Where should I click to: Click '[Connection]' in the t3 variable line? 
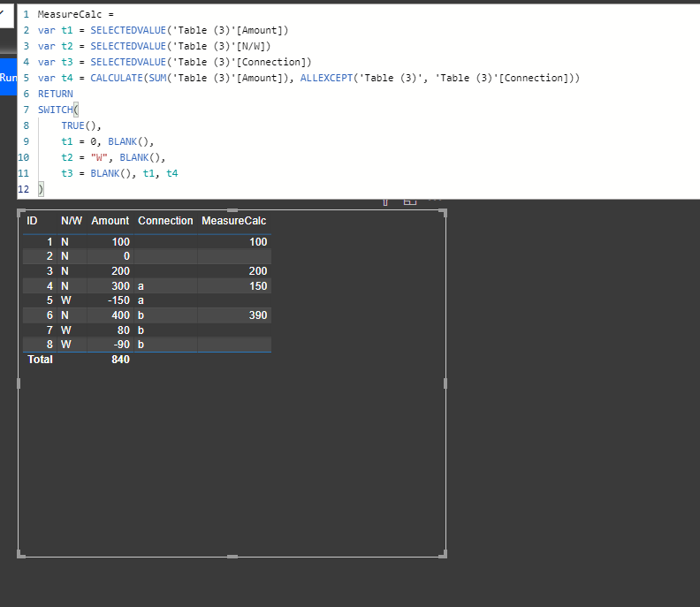tap(271, 62)
